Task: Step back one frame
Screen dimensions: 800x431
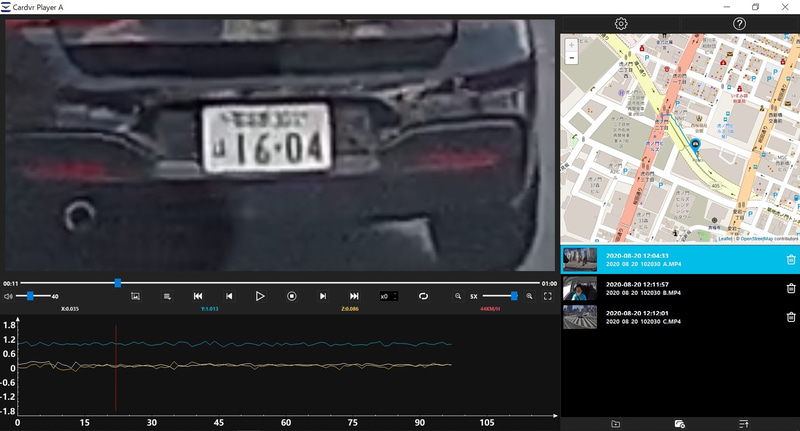Action: [229, 296]
